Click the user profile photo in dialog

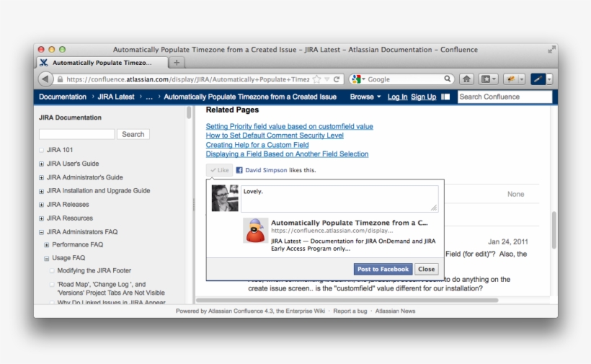[x=225, y=197]
